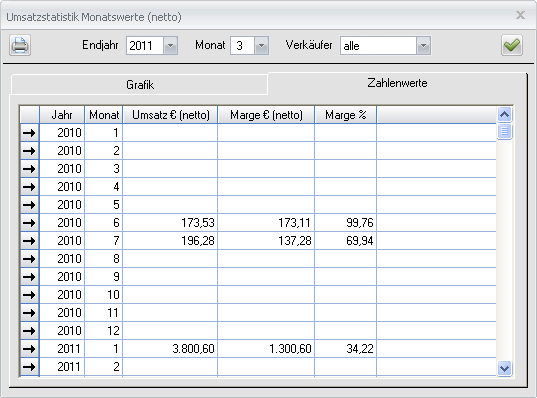The image size is (537, 398).
Task: Select the Zahlenwerte tab
Action: coord(397,83)
